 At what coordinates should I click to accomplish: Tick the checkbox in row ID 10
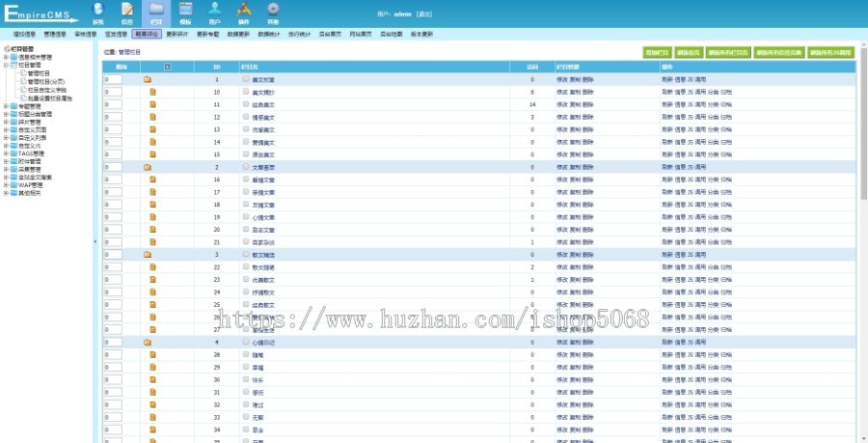tap(246, 92)
